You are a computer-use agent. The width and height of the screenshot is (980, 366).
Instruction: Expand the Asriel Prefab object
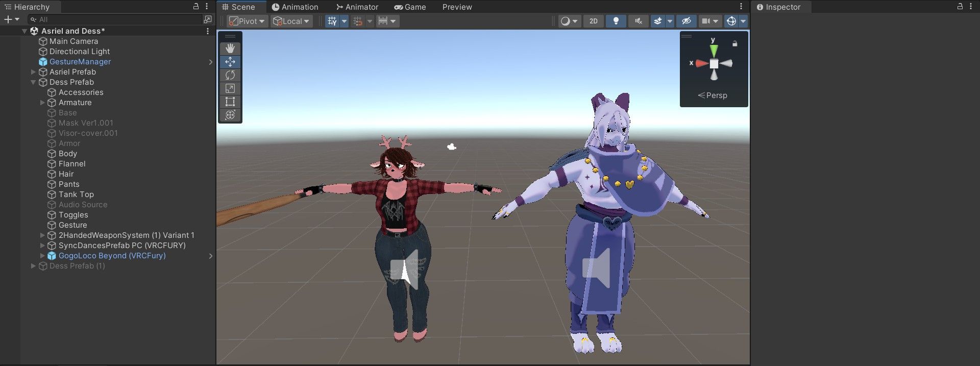pyautogui.click(x=33, y=72)
